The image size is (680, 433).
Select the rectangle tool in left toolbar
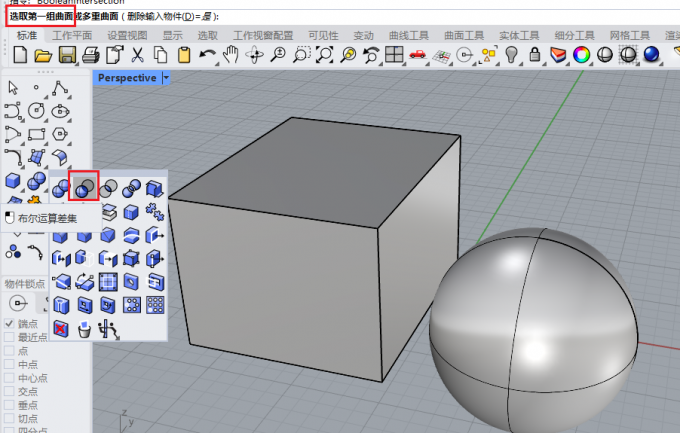[x=36, y=134]
